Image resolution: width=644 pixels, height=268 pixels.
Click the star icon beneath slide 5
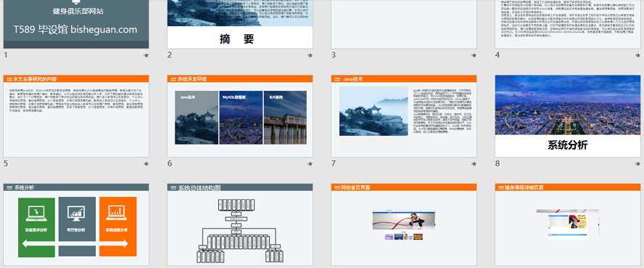tap(146, 163)
